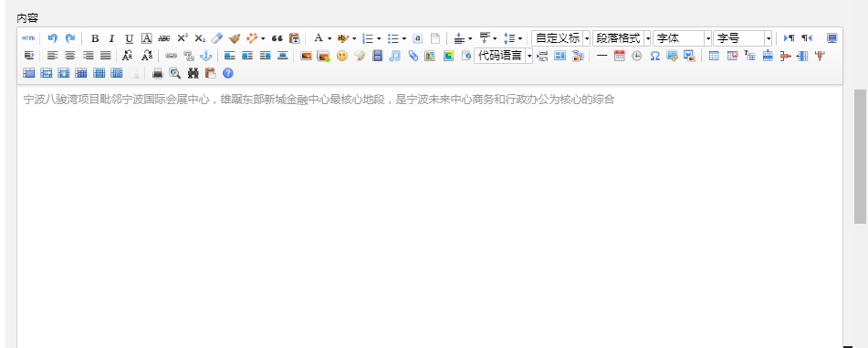Open the blue question mark help icon
This screenshot has width=868, height=348.
228,72
